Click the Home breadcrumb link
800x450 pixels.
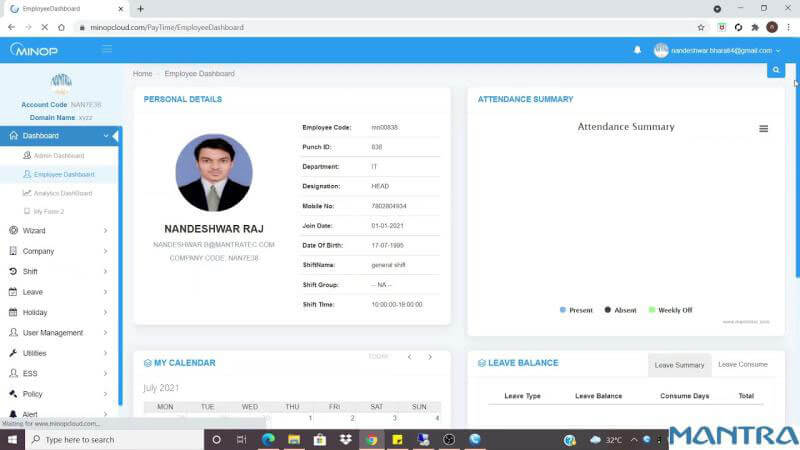coord(142,74)
